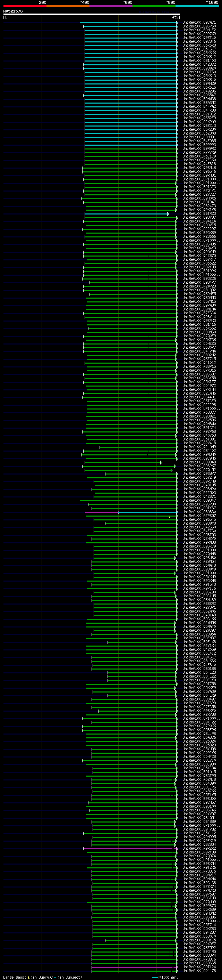Click the short cyan bar for UniRef100_B6TR23
The width and height of the screenshot is (222, 980).
[127, 214]
